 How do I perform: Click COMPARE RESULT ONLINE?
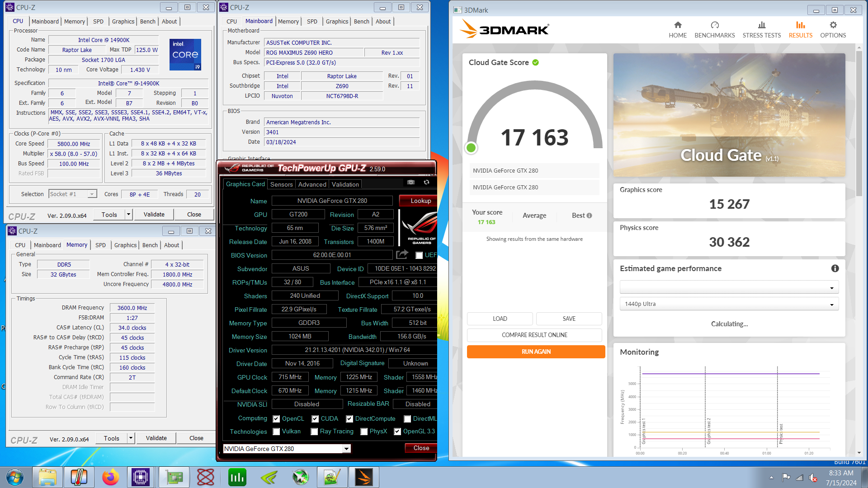tap(534, 335)
